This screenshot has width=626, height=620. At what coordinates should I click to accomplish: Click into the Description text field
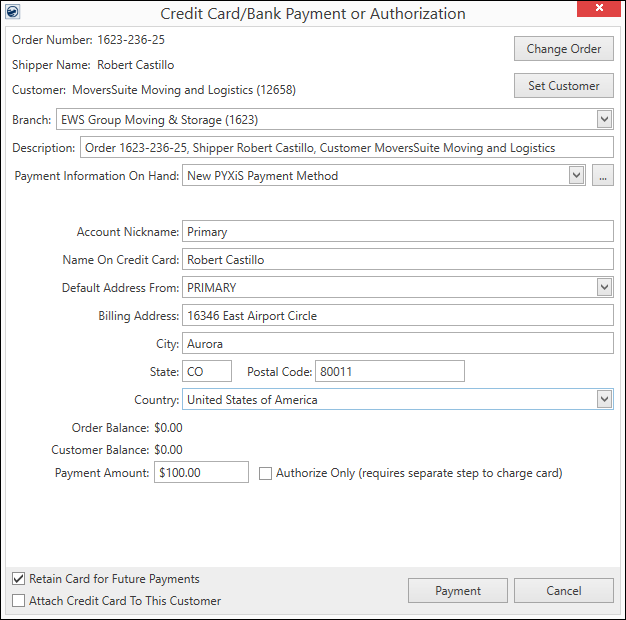pos(345,148)
